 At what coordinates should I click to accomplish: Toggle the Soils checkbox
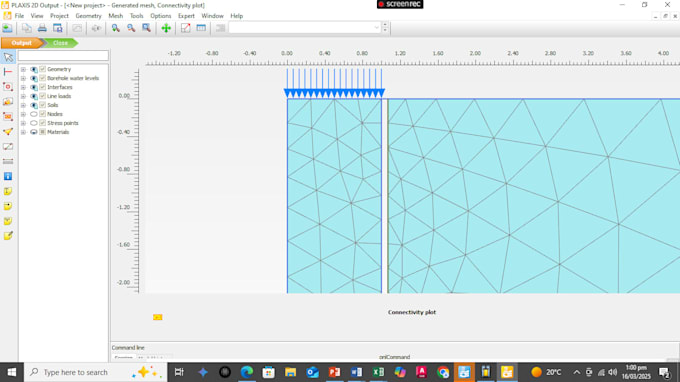[42, 105]
